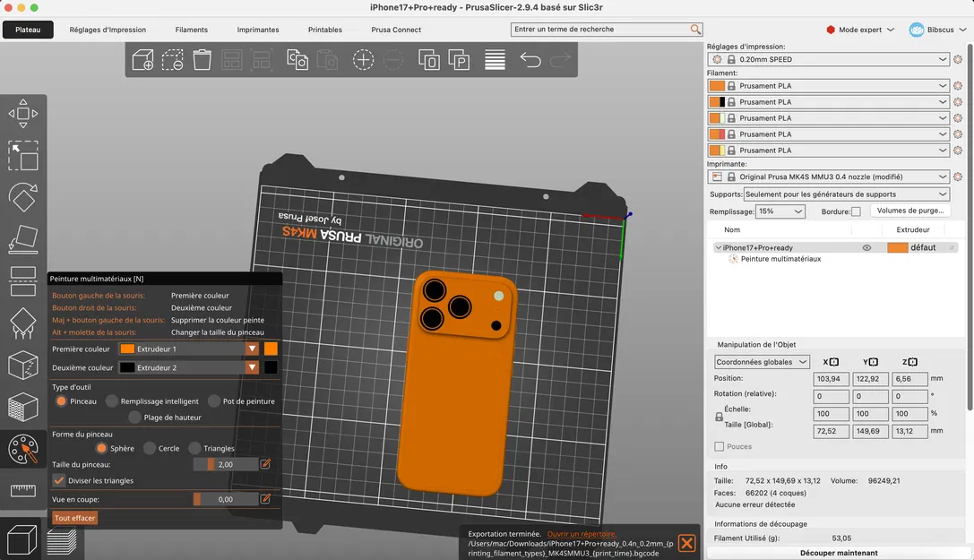The image size is (974, 560).
Task: Click the Delete all trash icon
Action: (x=203, y=60)
